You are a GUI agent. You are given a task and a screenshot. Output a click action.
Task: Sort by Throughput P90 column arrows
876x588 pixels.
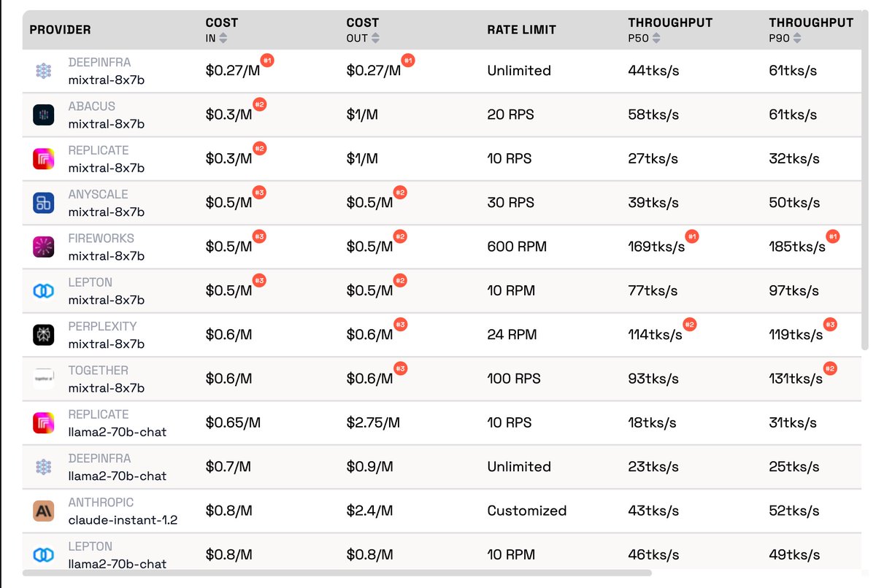coord(797,38)
